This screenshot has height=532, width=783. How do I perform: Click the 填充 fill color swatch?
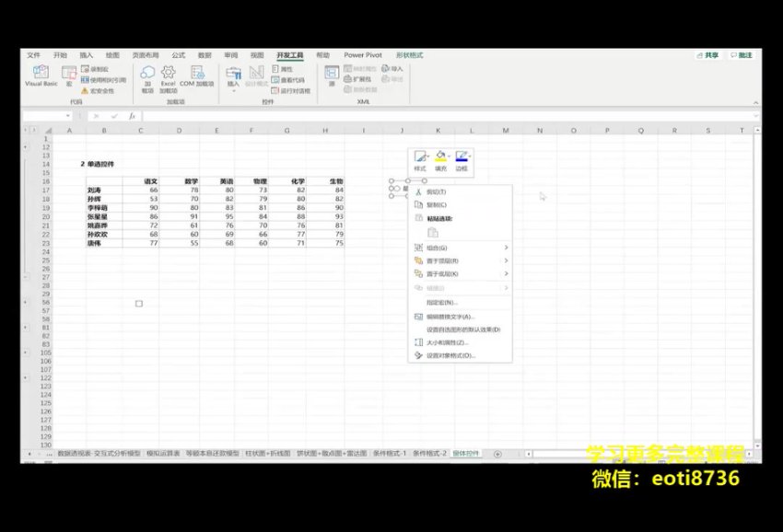click(x=440, y=158)
